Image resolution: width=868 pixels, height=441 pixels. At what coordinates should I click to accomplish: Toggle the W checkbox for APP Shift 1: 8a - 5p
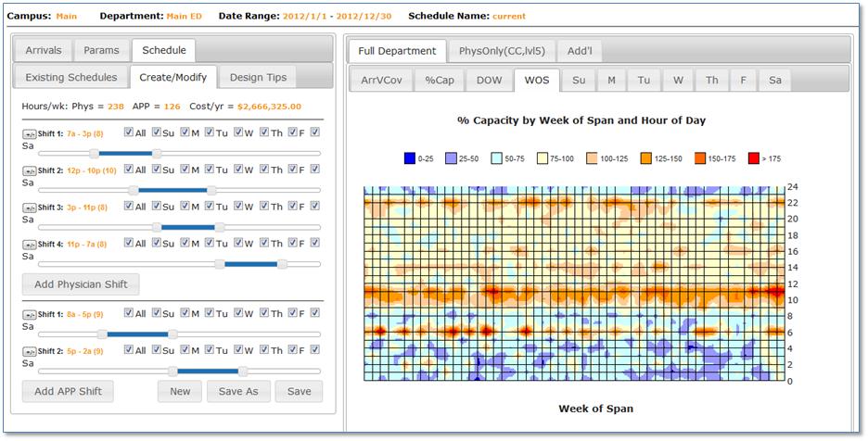[x=238, y=312]
